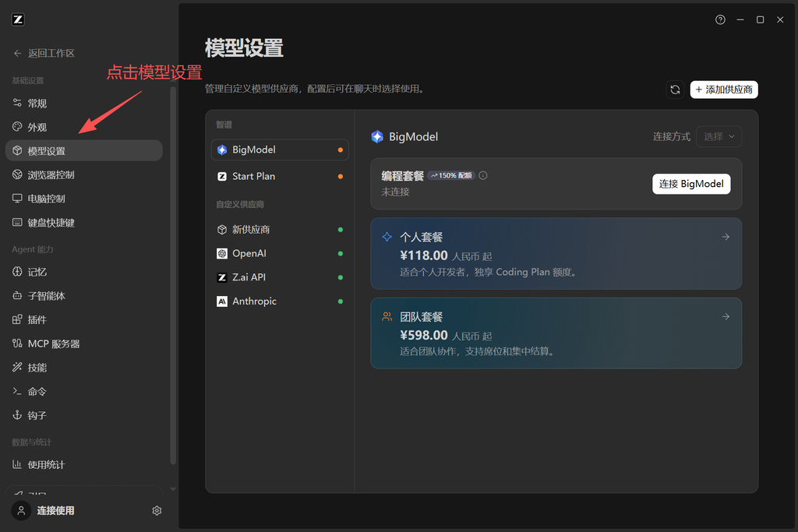This screenshot has height=532, width=798.
Task: Click arrow on 团队套餐 card
Action: coord(726,317)
